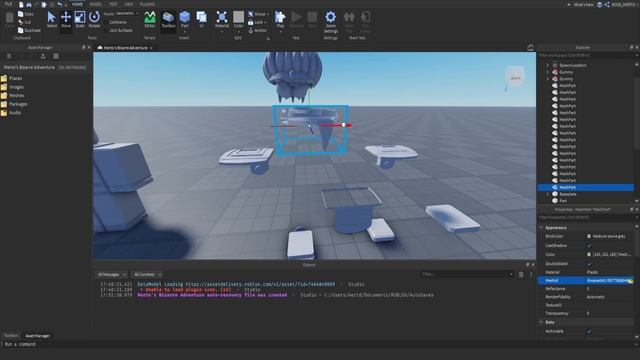Screen dimensions: 640x360
Task: Click the new file icon in quick access bar
Action: pos(21,4)
